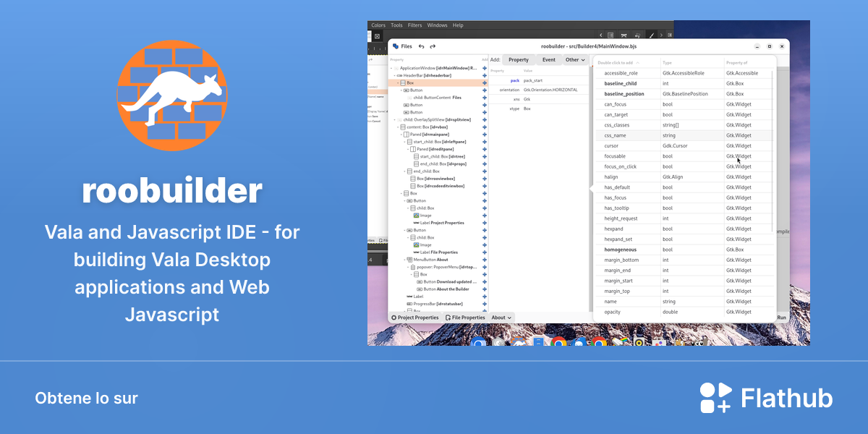Select baseline_position in property list
This screenshot has width=868, height=434.
tap(624, 94)
